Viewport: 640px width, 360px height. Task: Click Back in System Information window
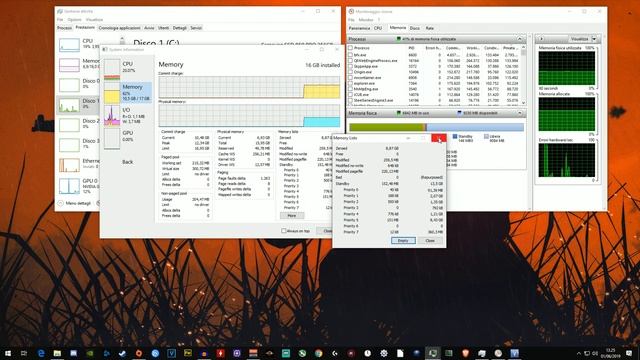tap(127, 162)
